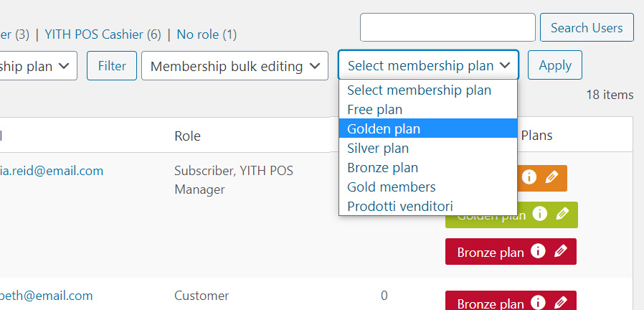The image size is (644, 310).
Task: Click the Search Users button
Action: pyautogui.click(x=587, y=27)
